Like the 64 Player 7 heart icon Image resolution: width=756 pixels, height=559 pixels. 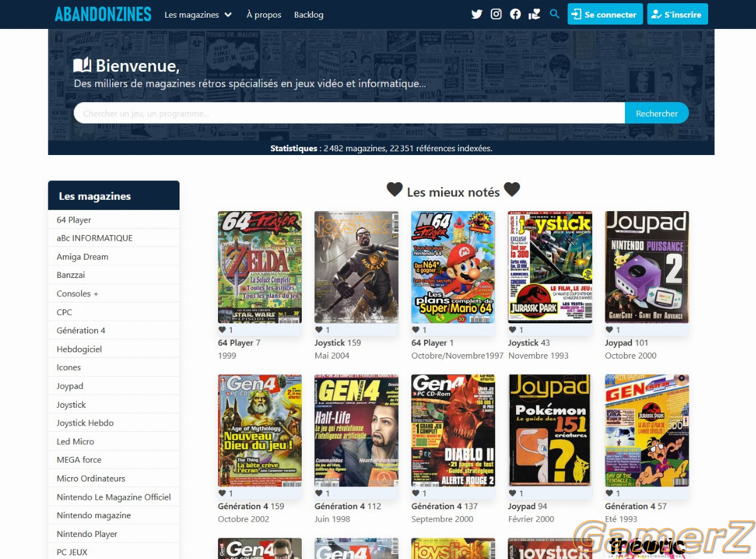pyautogui.click(x=222, y=330)
